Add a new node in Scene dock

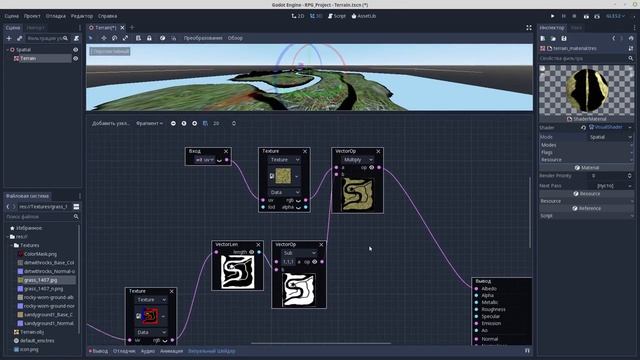(x=9, y=38)
